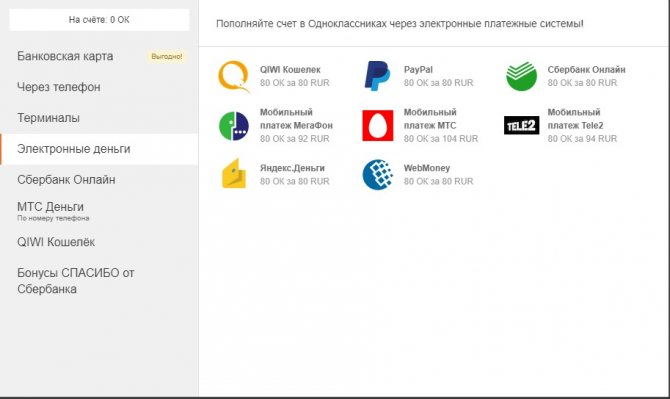This screenshot has height=399, width=670.
Task: Click the Выгодно! badge next to Банковская карта
Action: click(167, 56)
